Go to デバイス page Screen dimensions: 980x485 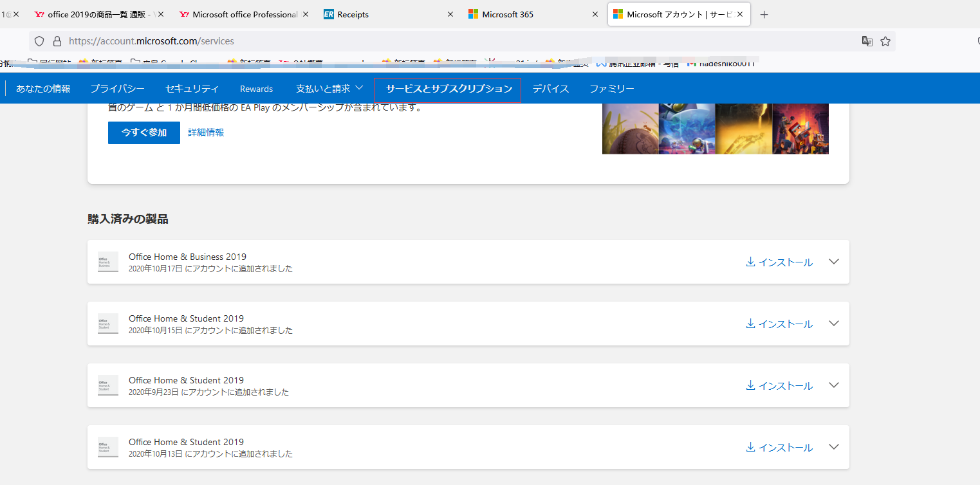551,89
